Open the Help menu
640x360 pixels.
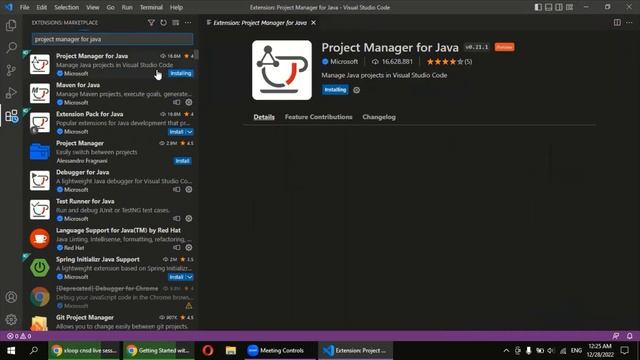pos(176,7)
